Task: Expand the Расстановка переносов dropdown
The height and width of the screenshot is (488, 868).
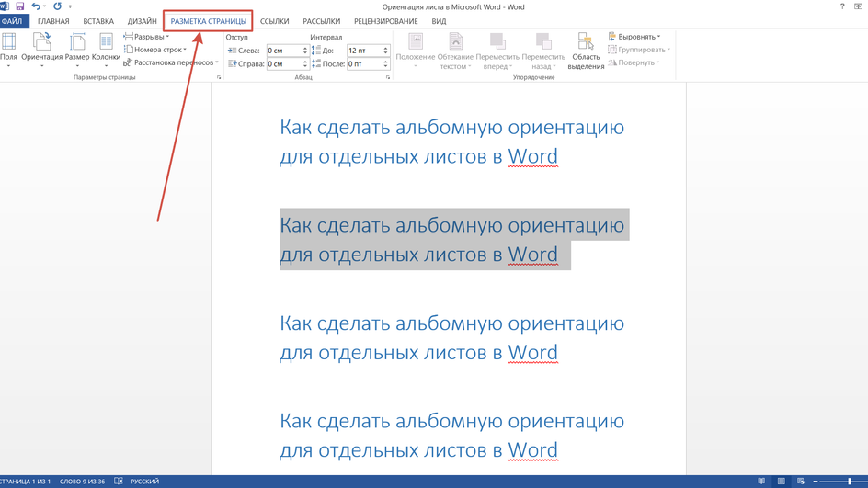Action: click(x=171, y=62)
